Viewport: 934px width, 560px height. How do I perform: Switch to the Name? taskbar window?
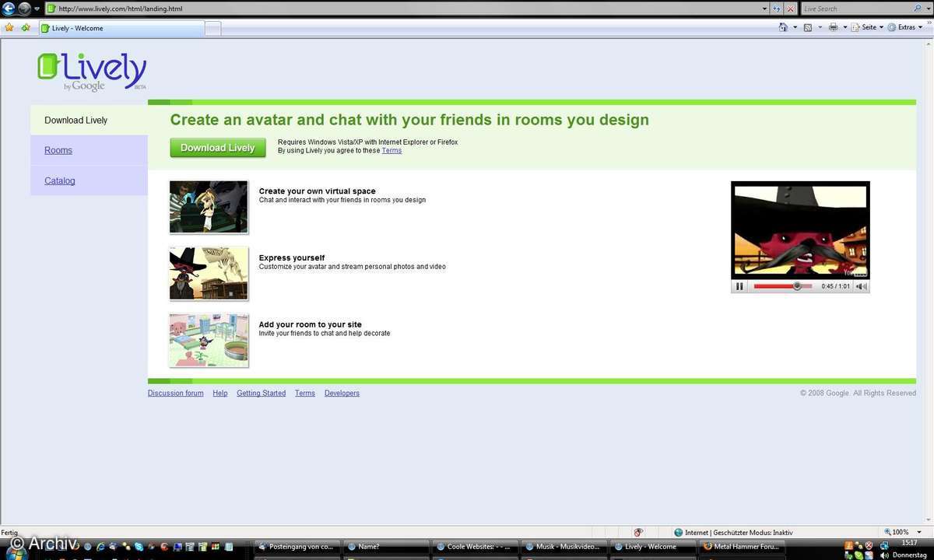[x=387, y=546]
